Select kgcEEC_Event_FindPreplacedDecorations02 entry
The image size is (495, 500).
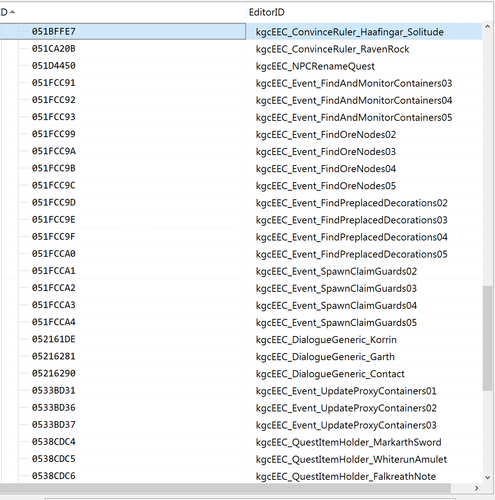(x=352, y=203)
